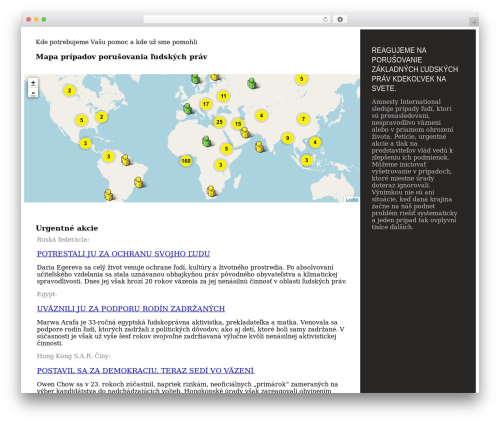Select cluster marker 5 near Ethiopia
Image resolution: width=500 pixels, height=423 pixels.
point(226,149)
